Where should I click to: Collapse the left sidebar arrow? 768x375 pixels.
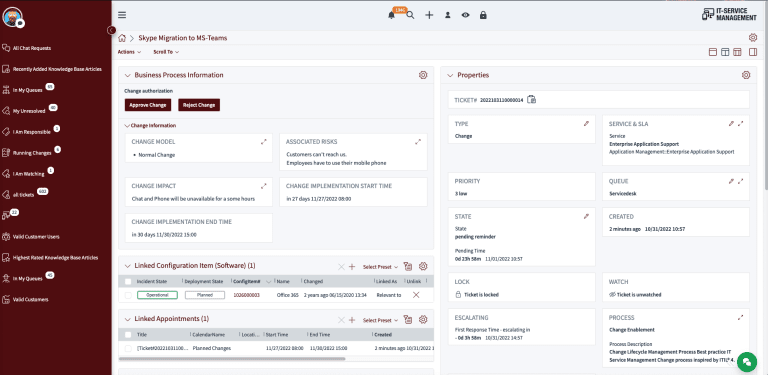[112, 30]
